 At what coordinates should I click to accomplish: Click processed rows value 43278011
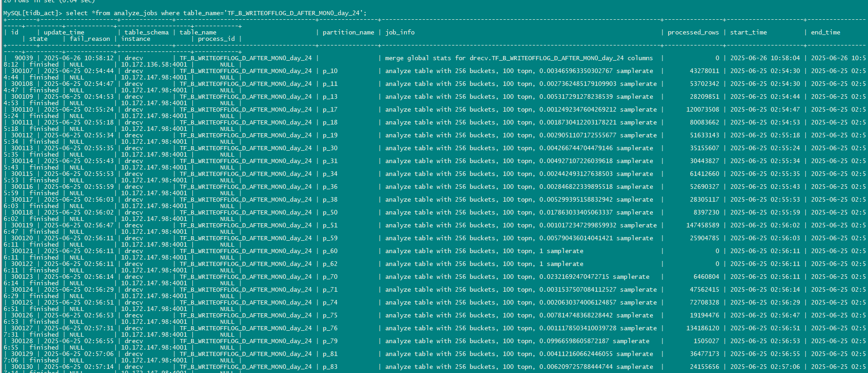pyautogui.click(x=704, y=71)
